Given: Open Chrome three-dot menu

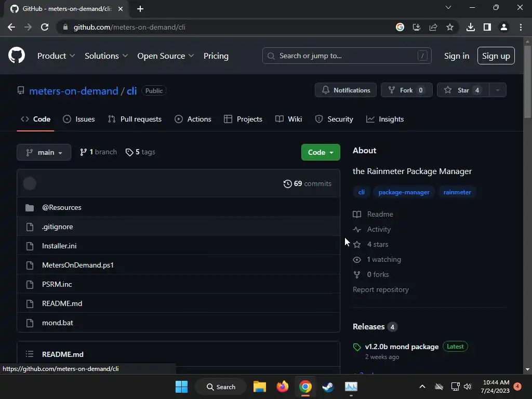Looking at the screenshot, I should tap(521, 27).
